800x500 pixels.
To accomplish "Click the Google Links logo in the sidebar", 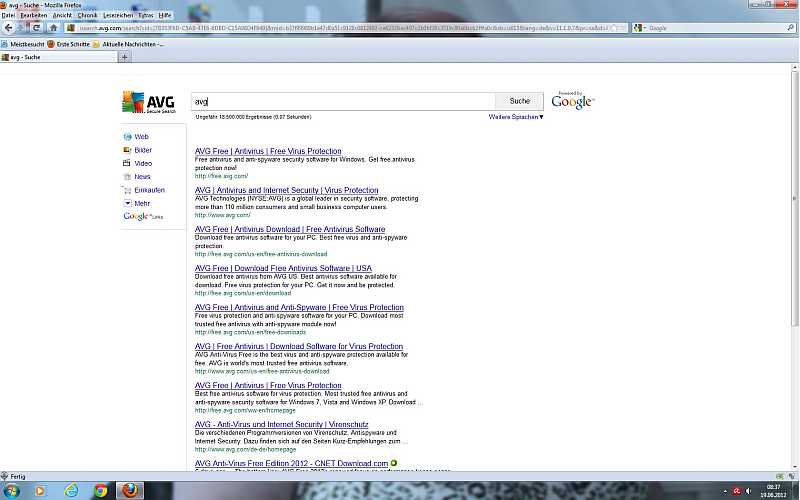I will (x=143, y=216).
